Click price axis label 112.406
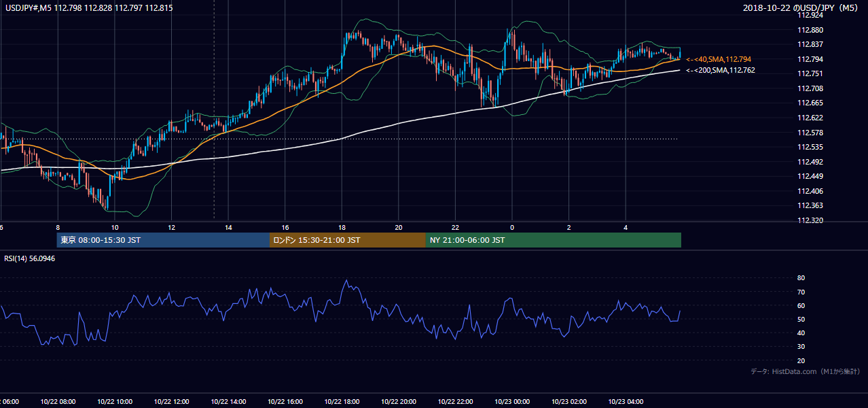The height and width of the screenshot is (408, 868). (810, 191)
